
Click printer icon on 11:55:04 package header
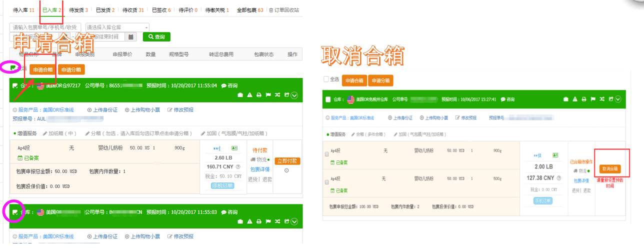(258, 95)
